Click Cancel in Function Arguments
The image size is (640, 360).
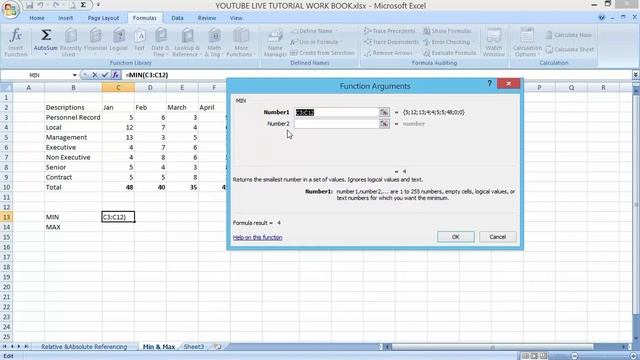[x=498, y=237]
